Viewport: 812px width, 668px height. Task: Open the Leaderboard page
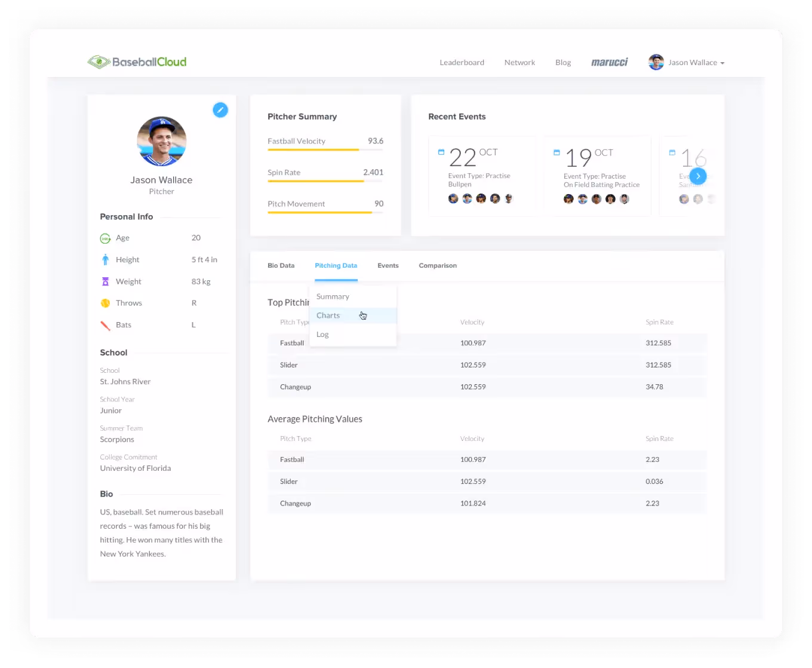pyautogui.click(x=462, y=62)
